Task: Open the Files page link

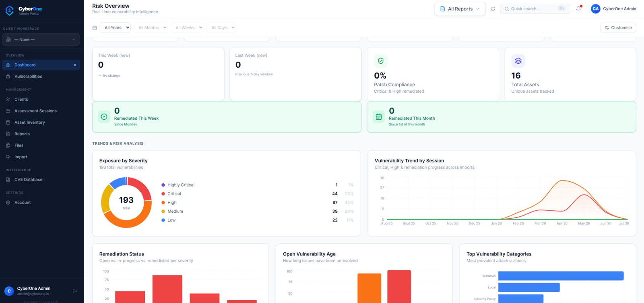Action: pos(41,145)
